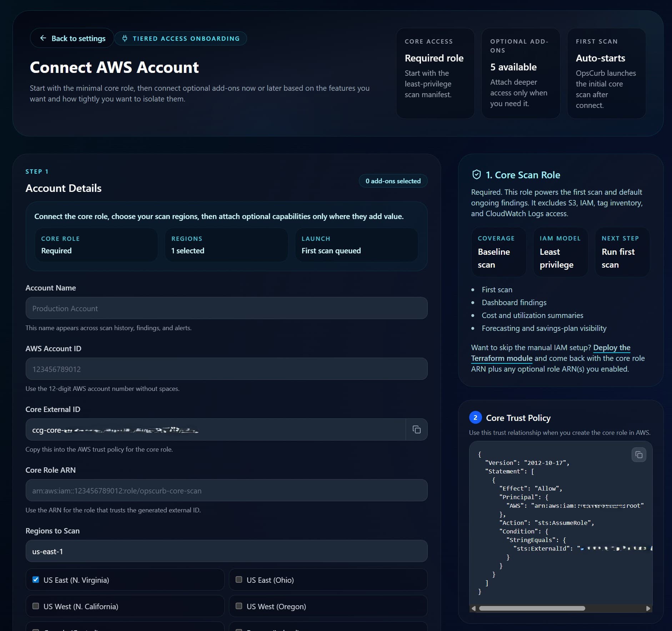Uncheck the US East (N. Virginia) region
672x631 pixels.
pyautogui.click(x=36, y=580)
